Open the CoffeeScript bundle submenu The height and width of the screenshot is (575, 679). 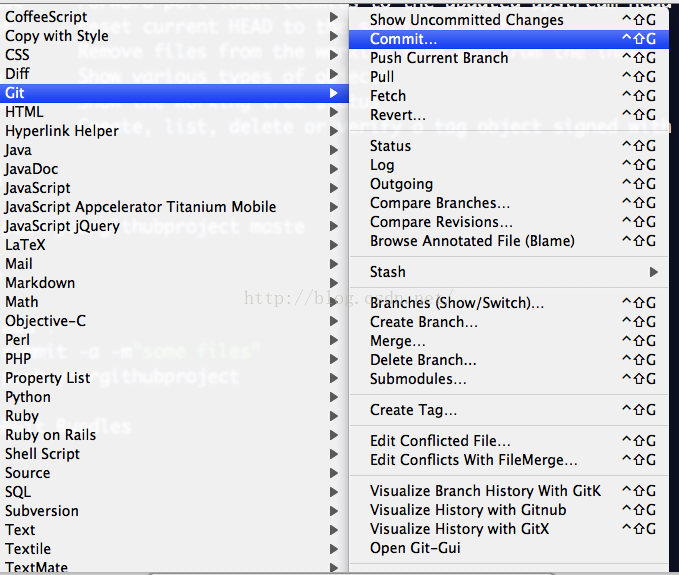[x=174, y=17]
